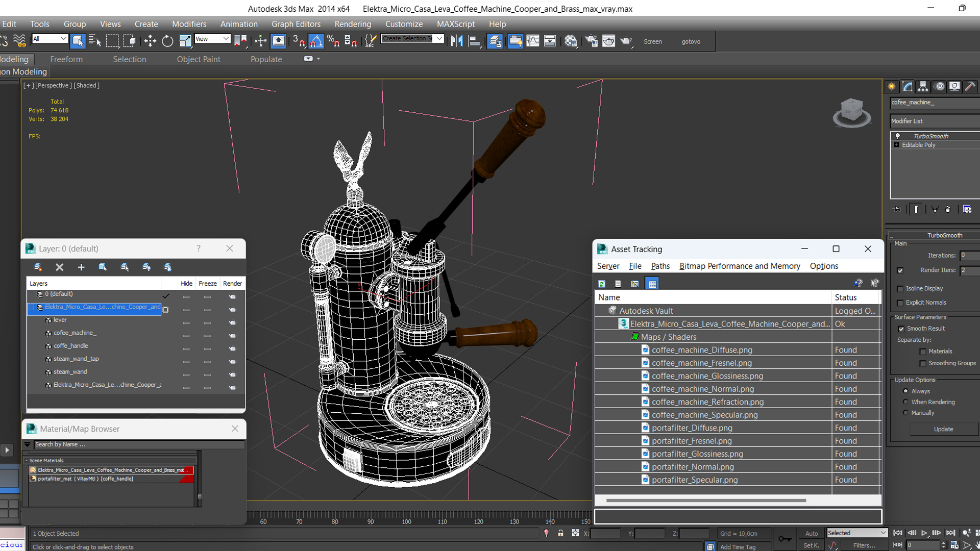Open the Hierarchy command panel tab
Viewport: 980px width, 551px height.
click(x=923, y=86)
